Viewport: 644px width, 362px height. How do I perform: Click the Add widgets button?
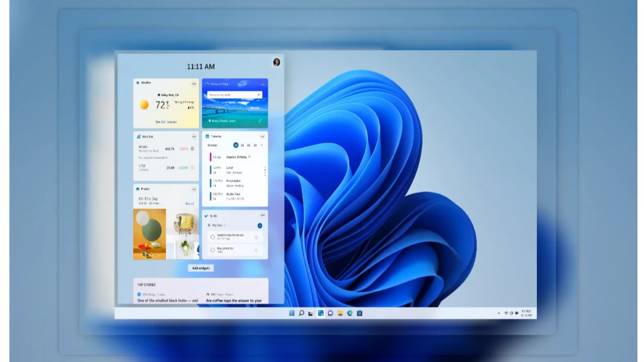(201, 268)
